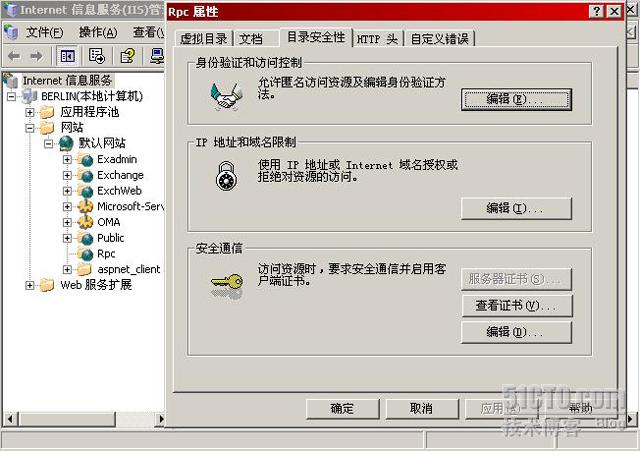Toggle the show/hide console tree icon
This screenshot has width=640, height=451.
67,56
